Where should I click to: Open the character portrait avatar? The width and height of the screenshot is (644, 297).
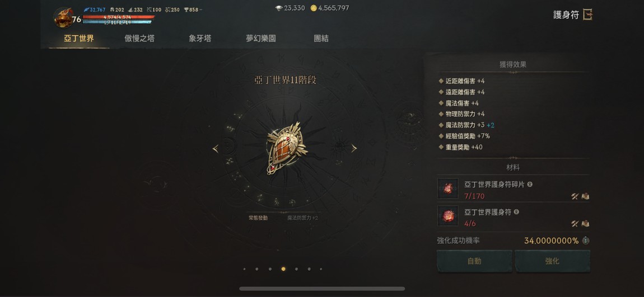(x=64, y=18)
